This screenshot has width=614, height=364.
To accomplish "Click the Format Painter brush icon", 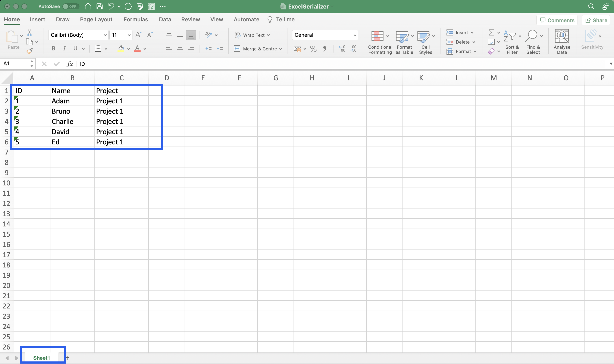I will 30,51.
